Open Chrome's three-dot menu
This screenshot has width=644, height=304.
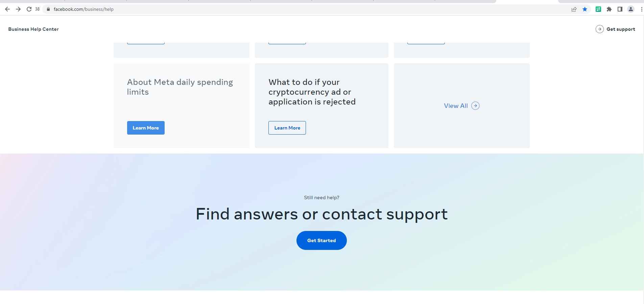click(641, 9)
